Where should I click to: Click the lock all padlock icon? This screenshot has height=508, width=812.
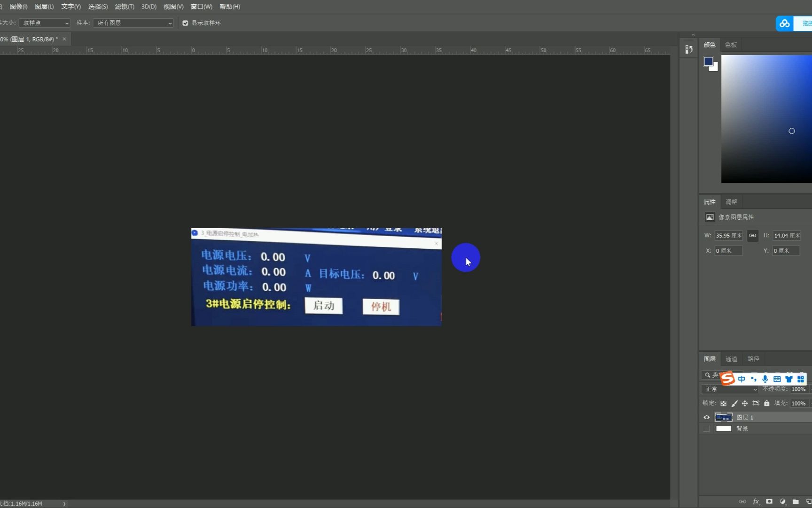click(x=767, y=404)
